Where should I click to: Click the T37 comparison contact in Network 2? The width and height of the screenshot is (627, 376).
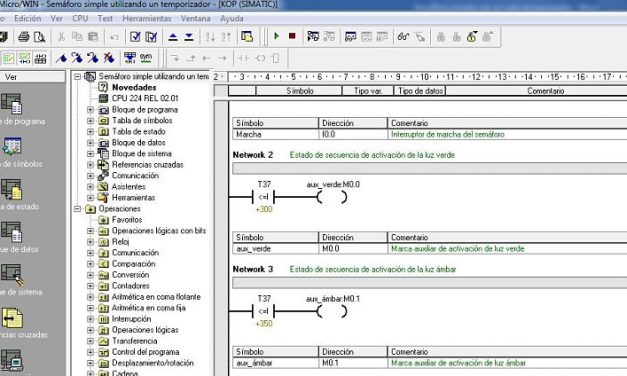click(x=264, y=197)
